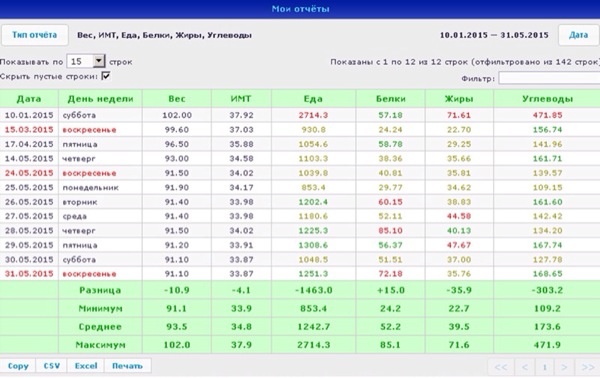Go to the next page arrow >
This screenshot has height=378, width=600.
coord(564,367)
